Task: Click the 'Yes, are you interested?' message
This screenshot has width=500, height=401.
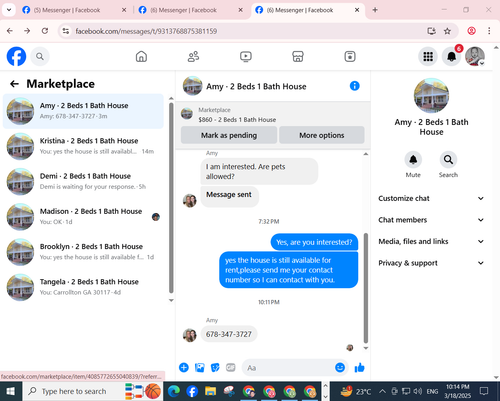Action: pos(314,242)
